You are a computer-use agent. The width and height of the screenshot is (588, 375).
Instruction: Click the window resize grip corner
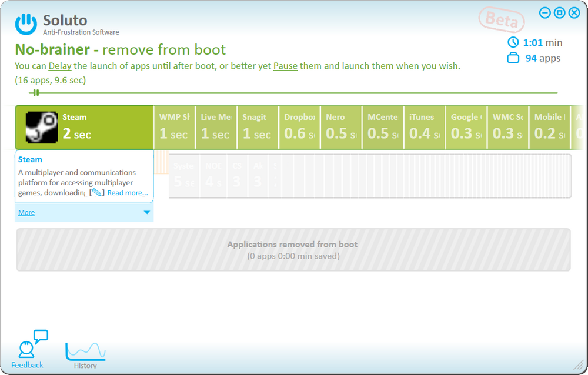coord(579,364)
